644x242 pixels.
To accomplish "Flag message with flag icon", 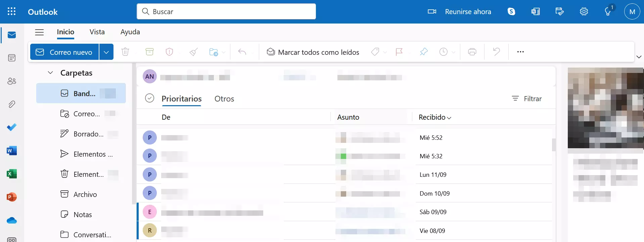I will (x=399, y=52).
